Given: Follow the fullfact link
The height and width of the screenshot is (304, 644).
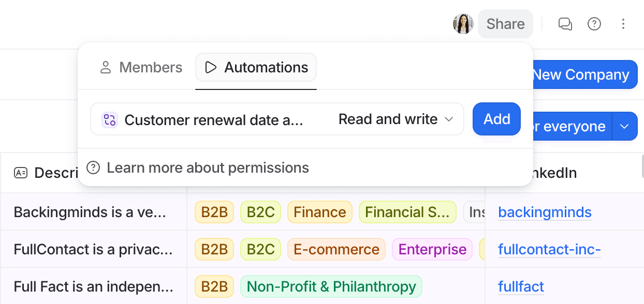Looking at the screenshot, I should point(521,286).
